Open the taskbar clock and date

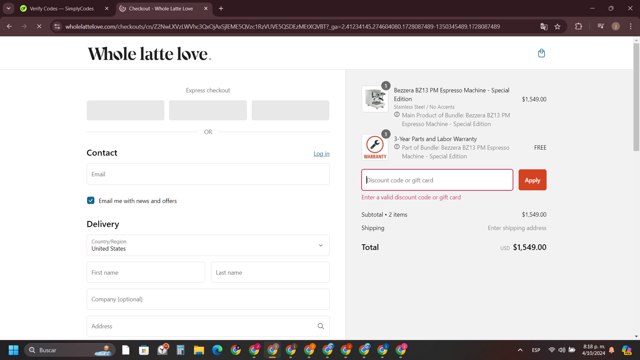593,350
